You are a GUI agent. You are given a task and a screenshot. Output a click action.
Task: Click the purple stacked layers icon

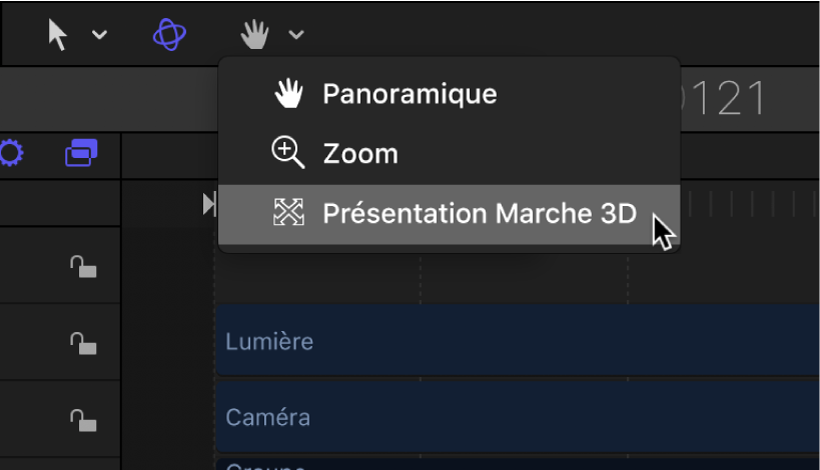(81, 153)
